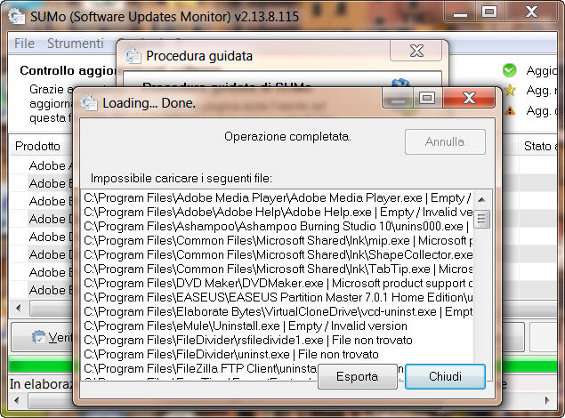This screenshot has width=565, height=418.
Task: Click the Esporta button
Action: click(357, 377)
